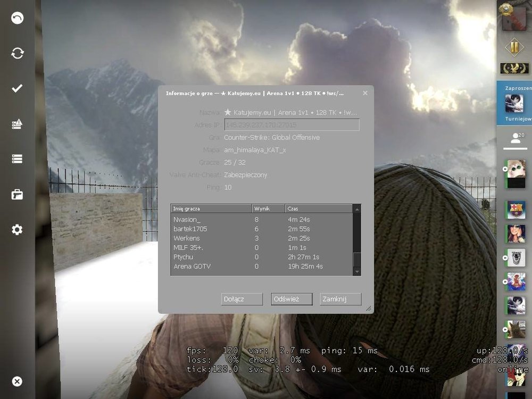The height and width of the screenshot is (399, 532).
Task: Close the Informacje o grze dialog
Action: (365, 93)
